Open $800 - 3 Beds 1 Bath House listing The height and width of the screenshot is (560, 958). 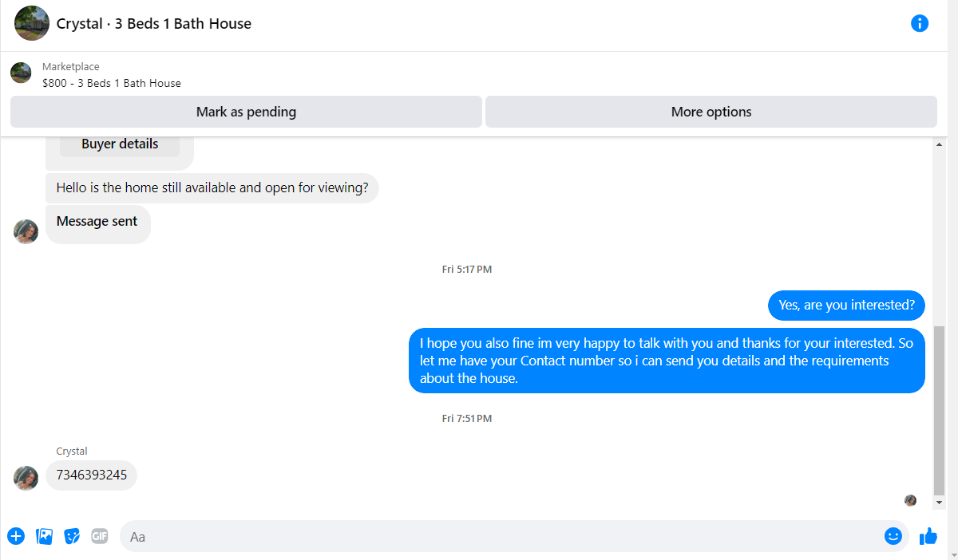coord(112,83)
